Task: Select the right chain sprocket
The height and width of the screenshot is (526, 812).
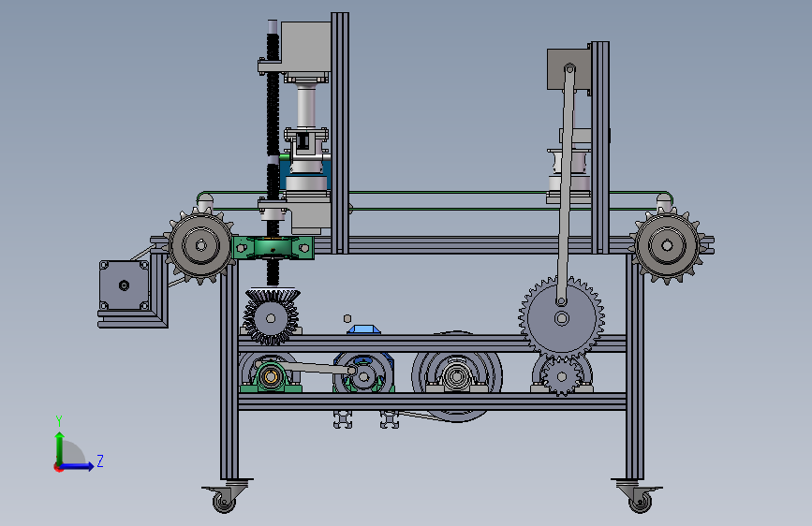Action: pyautogui.click(x=667, y=245)
